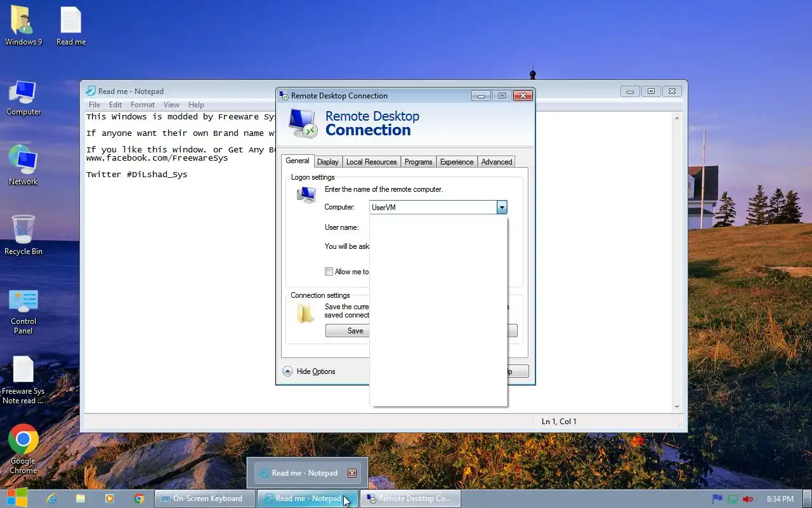The width and height of the screenshot is (812, 508).
Task: Switch to Read me - Notepad taskbar button
Action: (308, 498)
